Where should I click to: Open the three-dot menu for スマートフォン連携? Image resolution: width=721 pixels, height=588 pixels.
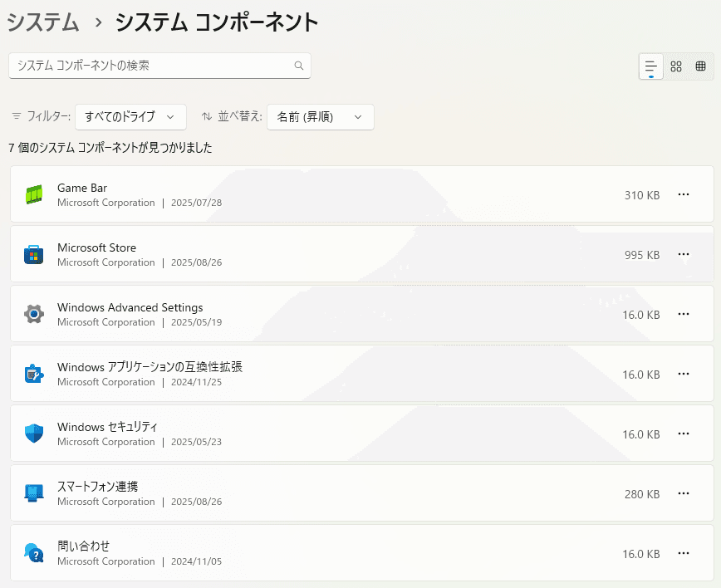coord(684,493)
